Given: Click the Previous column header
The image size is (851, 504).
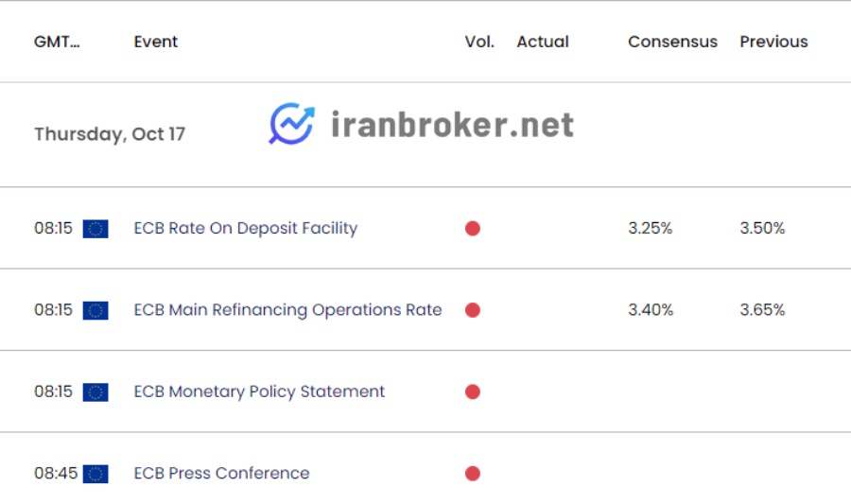Looking at the screenshot, I should pos(773,42).
